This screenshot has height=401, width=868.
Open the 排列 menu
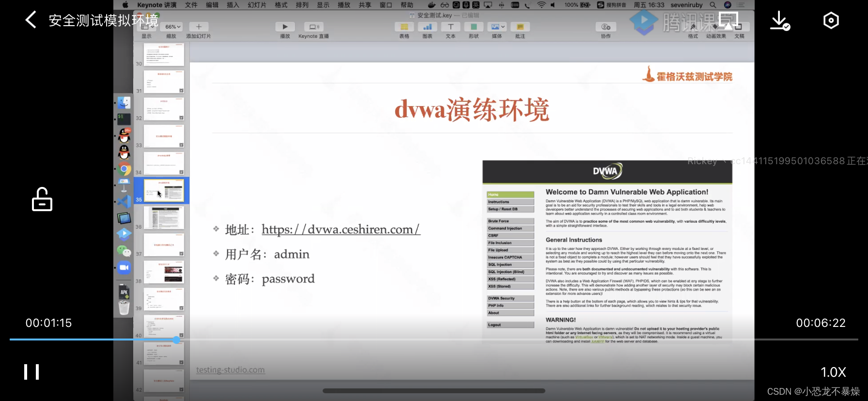(x=302, y=5)
